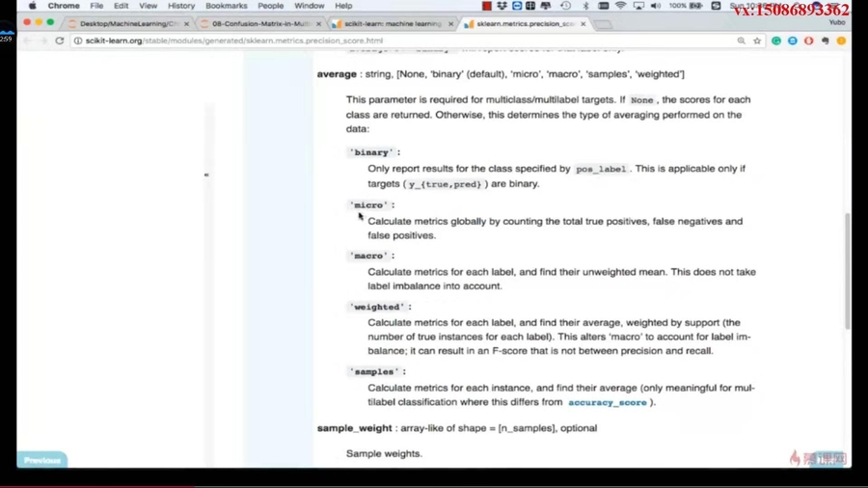
Task: Switch to the Confusion-Matrix tab
Action: pyautogui.click(x=259, y=24)
